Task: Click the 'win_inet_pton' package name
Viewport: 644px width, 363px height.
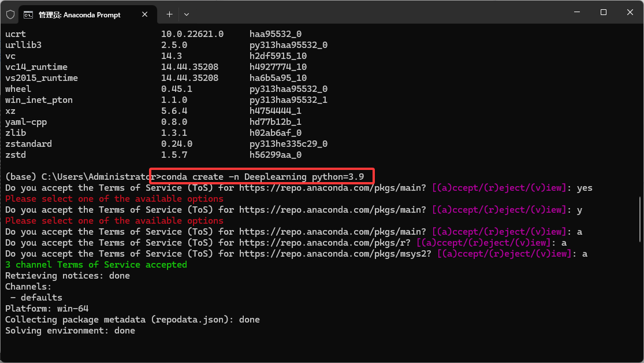Action: 39,100
